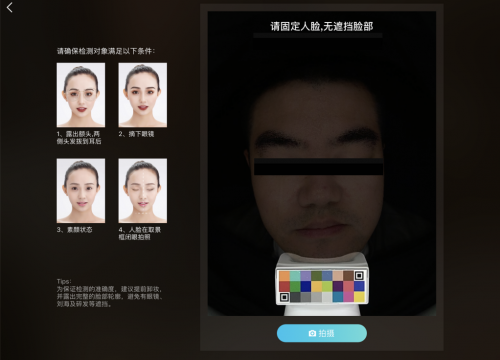Click the caption 3、素颜状态
Viewport: 500px width, 360px height.
tap(74, 230)
